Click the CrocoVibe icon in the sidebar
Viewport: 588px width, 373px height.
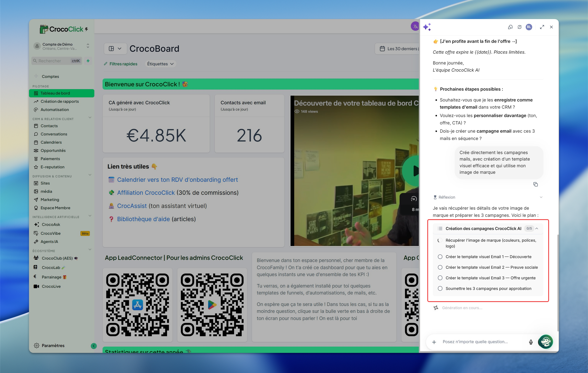pyautogui.click(x=36, y=233)
